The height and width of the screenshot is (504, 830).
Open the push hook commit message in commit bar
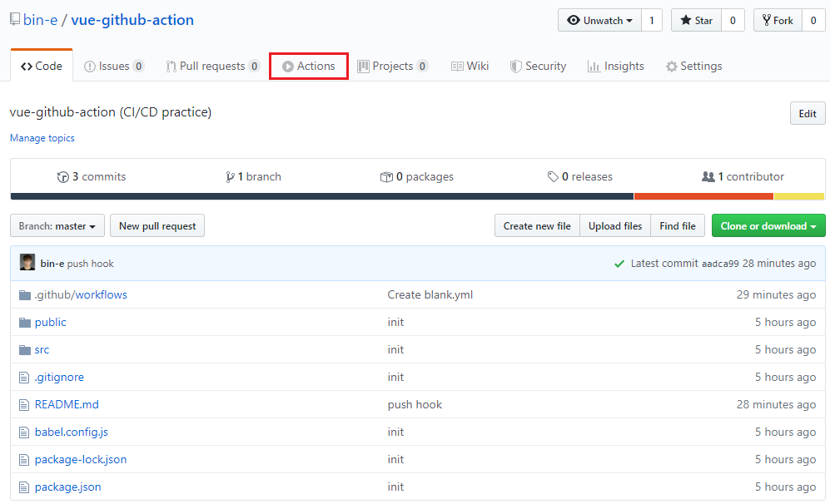click(x=91, y=264)
